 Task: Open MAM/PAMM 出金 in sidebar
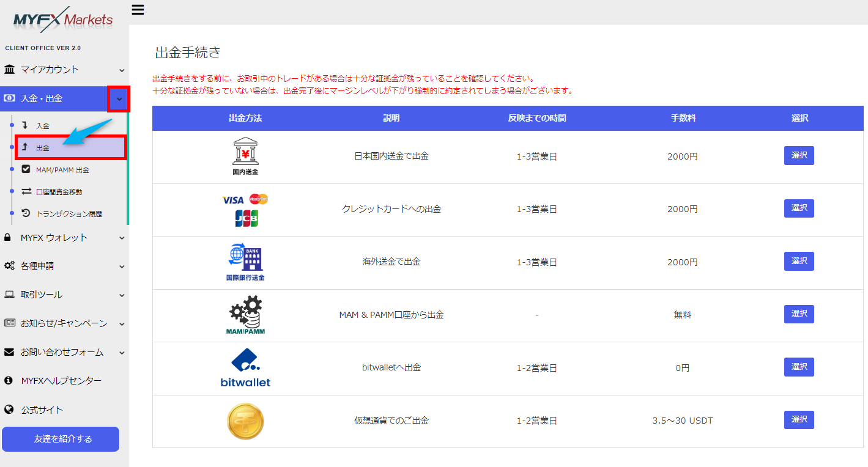pos(64,169)
